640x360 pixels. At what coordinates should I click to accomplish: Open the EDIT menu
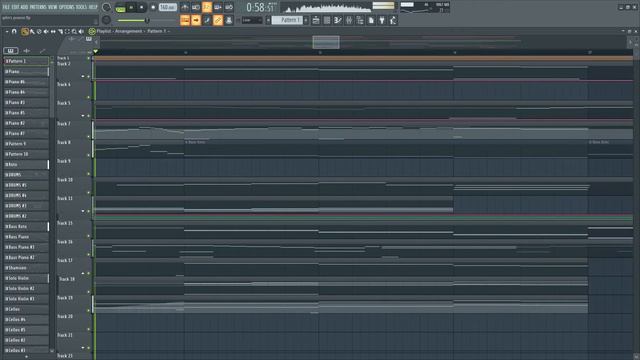pos(15,7)
